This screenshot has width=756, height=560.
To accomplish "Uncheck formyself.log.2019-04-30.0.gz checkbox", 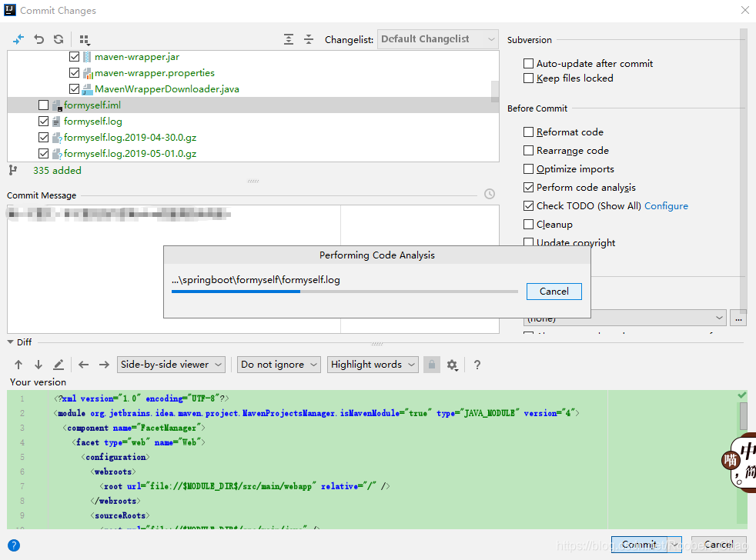I will tap(43, 138).
